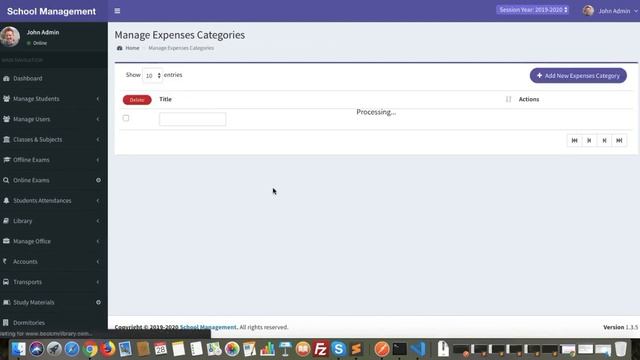Click the Manage Office briefcase icon

click(x=6, y=241)
